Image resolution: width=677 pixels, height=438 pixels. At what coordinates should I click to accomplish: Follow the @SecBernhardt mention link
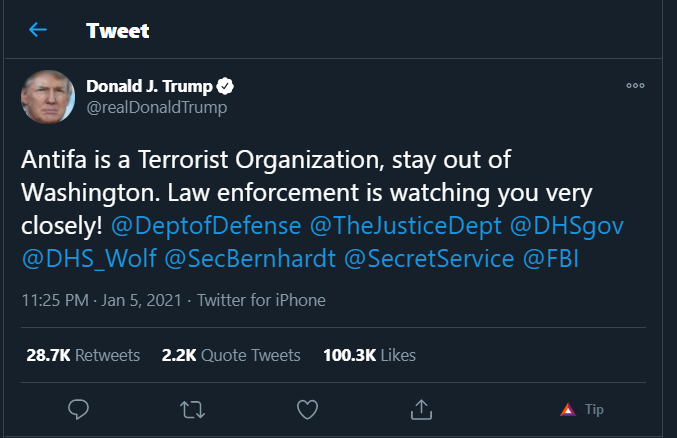click(250, 259)
